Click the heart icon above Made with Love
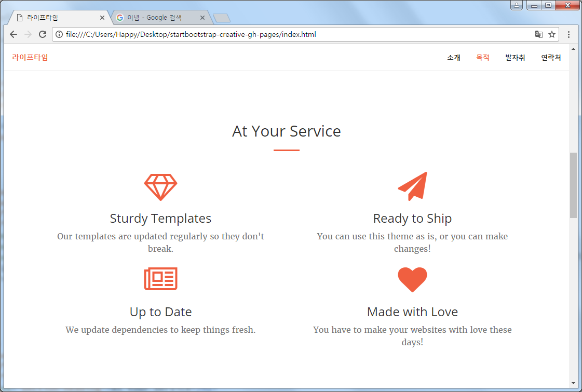This screenshot has height=392, width=582. click(x=412, y=279)
